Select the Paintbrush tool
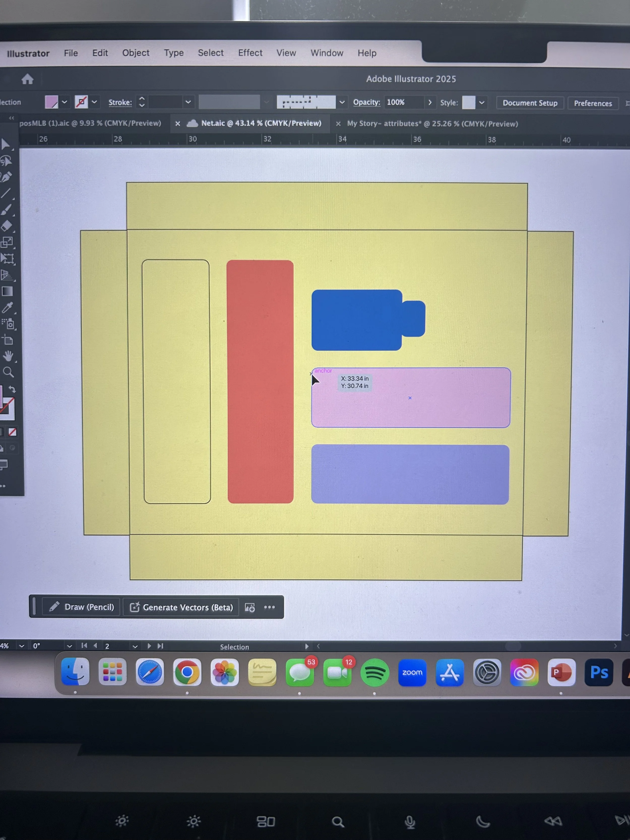630x840 pixels. 6,210
